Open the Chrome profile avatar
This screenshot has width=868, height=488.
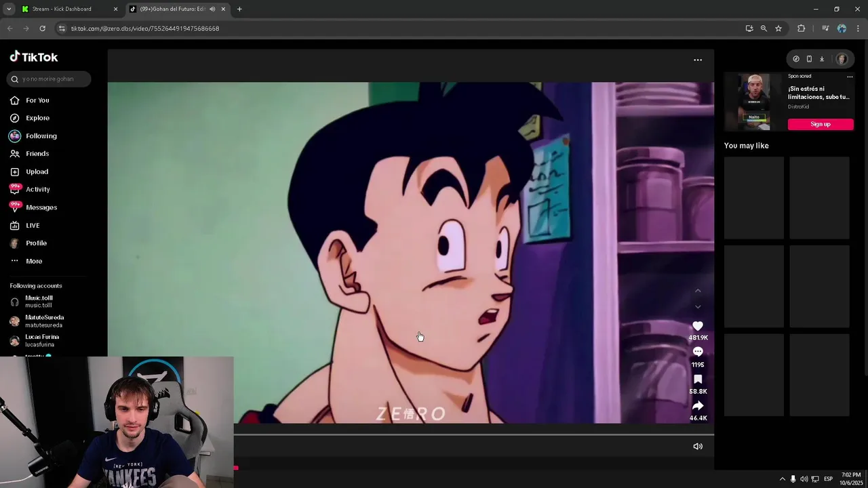[x=842, y=28]
